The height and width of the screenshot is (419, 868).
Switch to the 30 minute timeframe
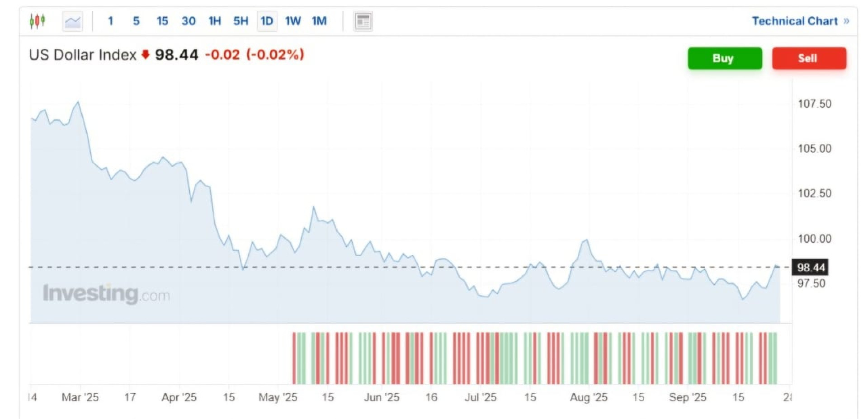pyautogui.click(x=189, y=21)
